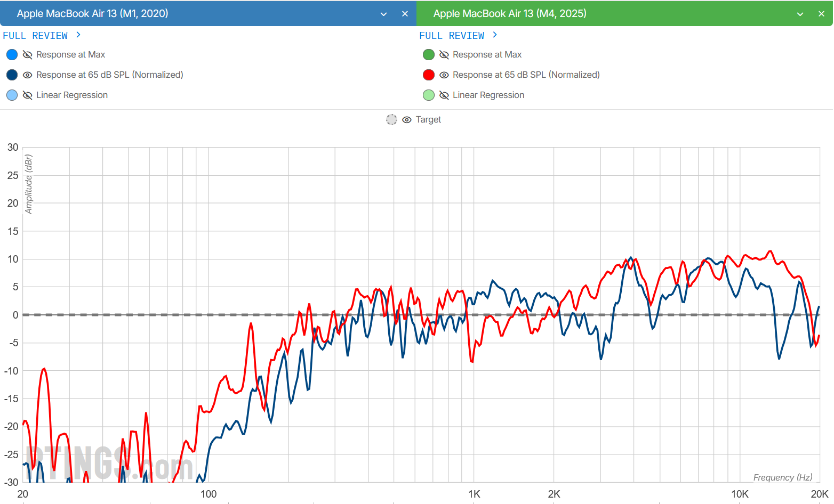
Task: Click the light blue M1 Linear Regression swatch
Action: tap(12, 95)
